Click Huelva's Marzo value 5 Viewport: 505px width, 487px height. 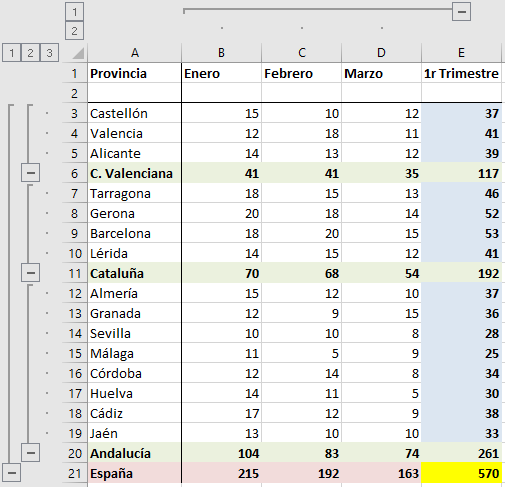(381, 393)
